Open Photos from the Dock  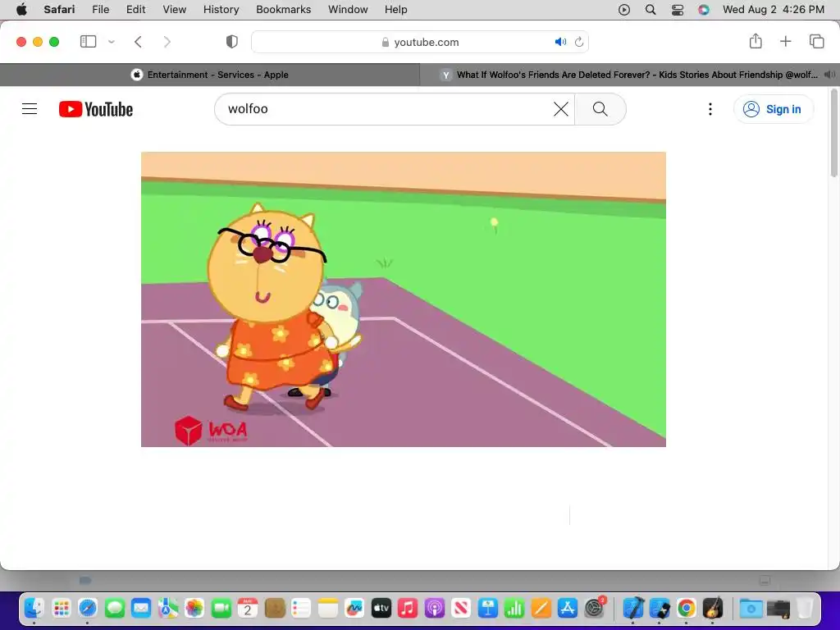(x=194, y=609)
